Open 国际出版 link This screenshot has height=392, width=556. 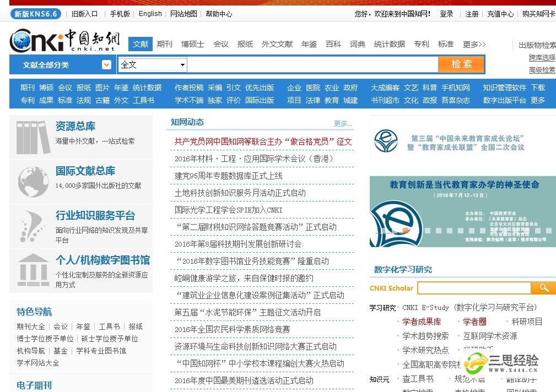(260, 100)
